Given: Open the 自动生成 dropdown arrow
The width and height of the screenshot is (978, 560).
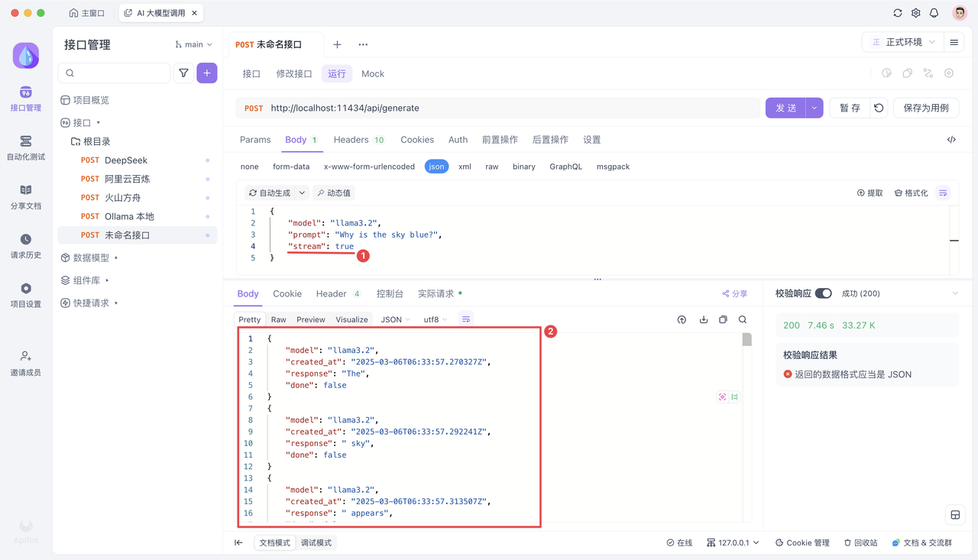Looking at the screenshot, I should 302,193.
